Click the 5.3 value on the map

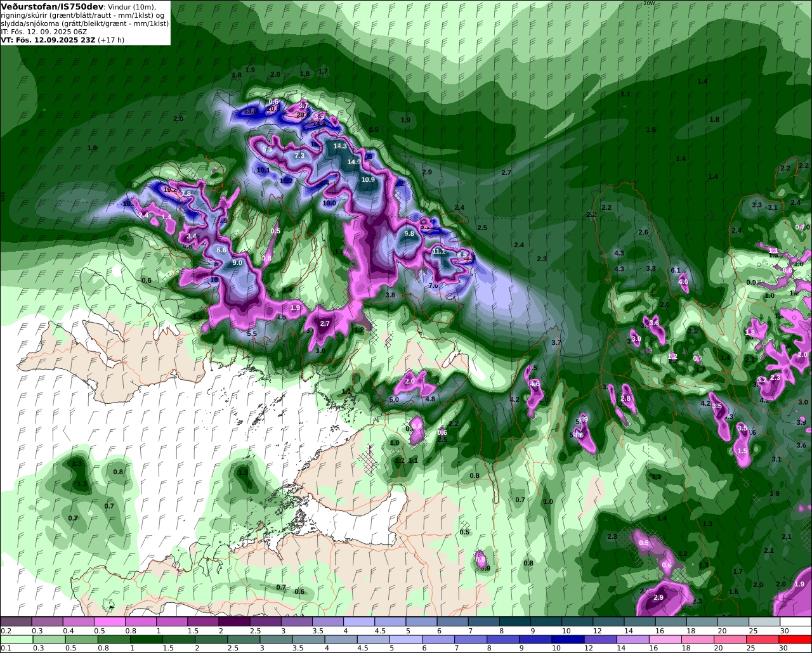pyautogui.click(x=267, y=149)
